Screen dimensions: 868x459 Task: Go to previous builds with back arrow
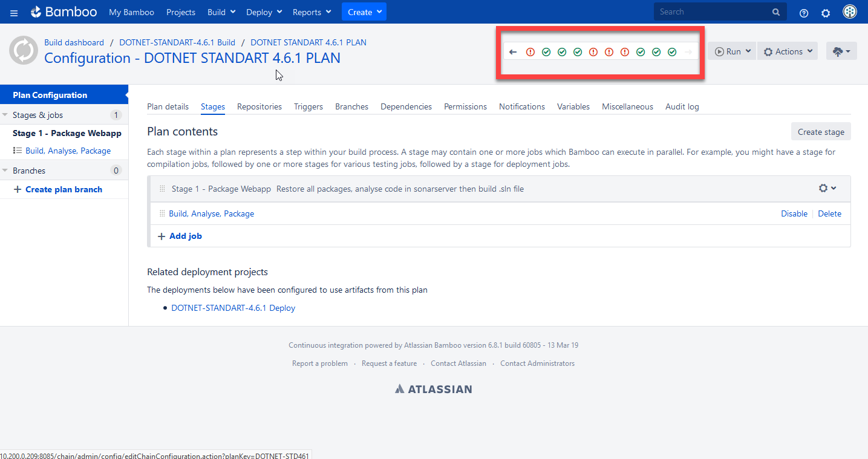[x=513, y=52]
